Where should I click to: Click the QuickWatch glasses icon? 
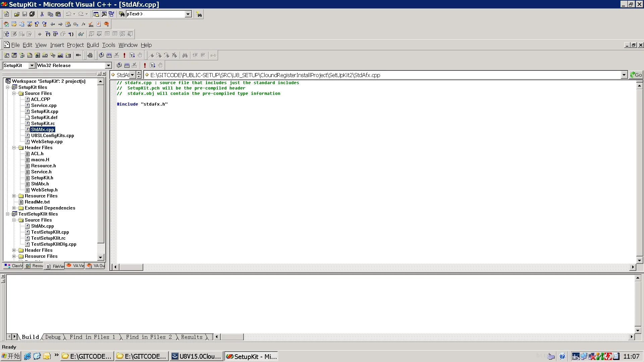[x=81, y=34]
